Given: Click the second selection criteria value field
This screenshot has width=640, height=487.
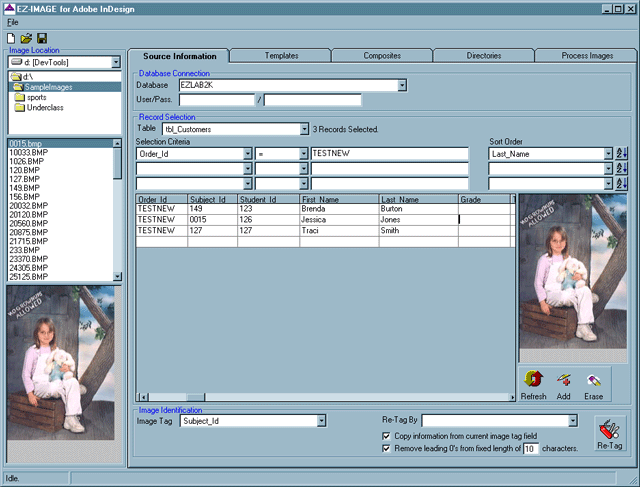Looking at the screenshot, I should [389, 169].
